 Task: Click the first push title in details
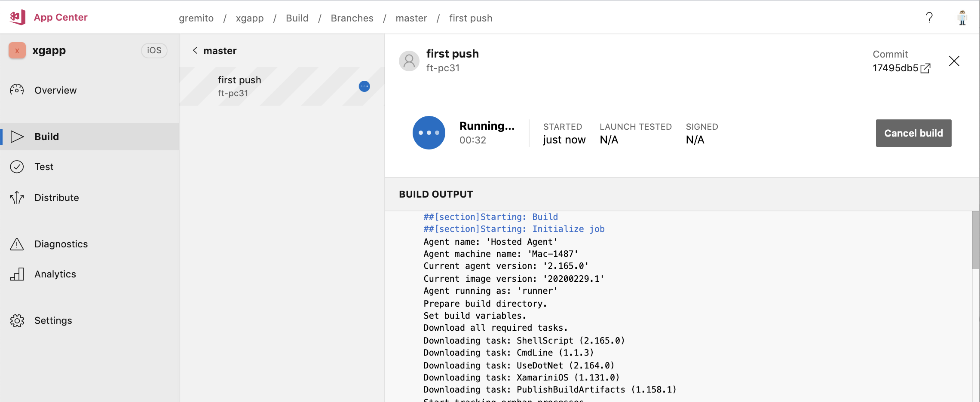click(453, 54)
